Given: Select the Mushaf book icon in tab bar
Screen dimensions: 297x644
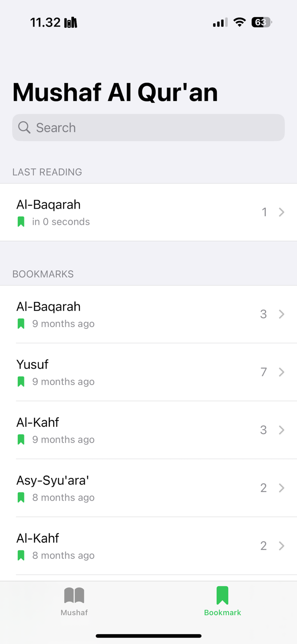Looking at the screenshot, I should 74,595.
